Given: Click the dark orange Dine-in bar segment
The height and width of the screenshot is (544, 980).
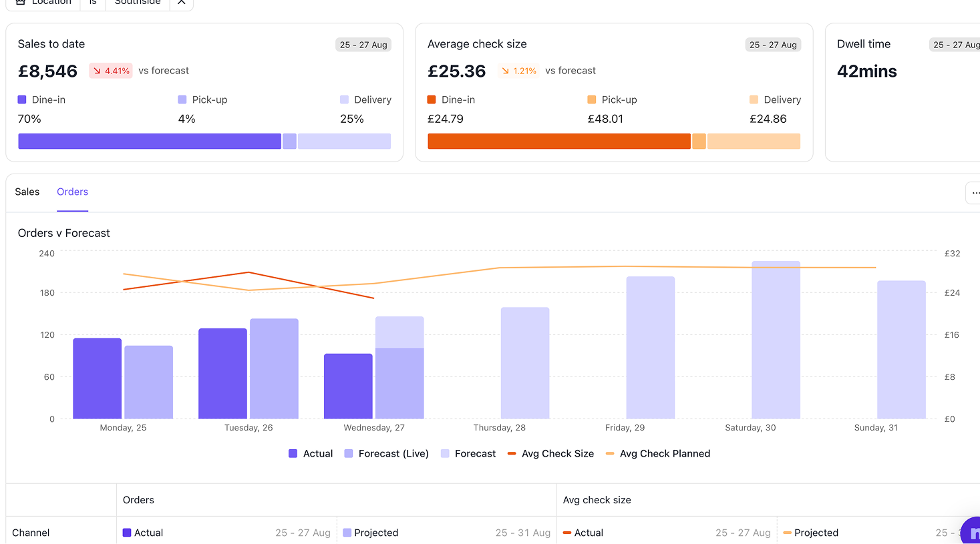Looking at the screenshot, I should click(x=558, y=142).
